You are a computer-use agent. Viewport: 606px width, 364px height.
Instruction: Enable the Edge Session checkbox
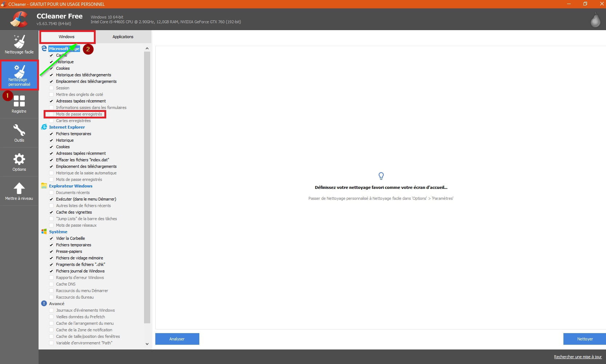point(51,88)
